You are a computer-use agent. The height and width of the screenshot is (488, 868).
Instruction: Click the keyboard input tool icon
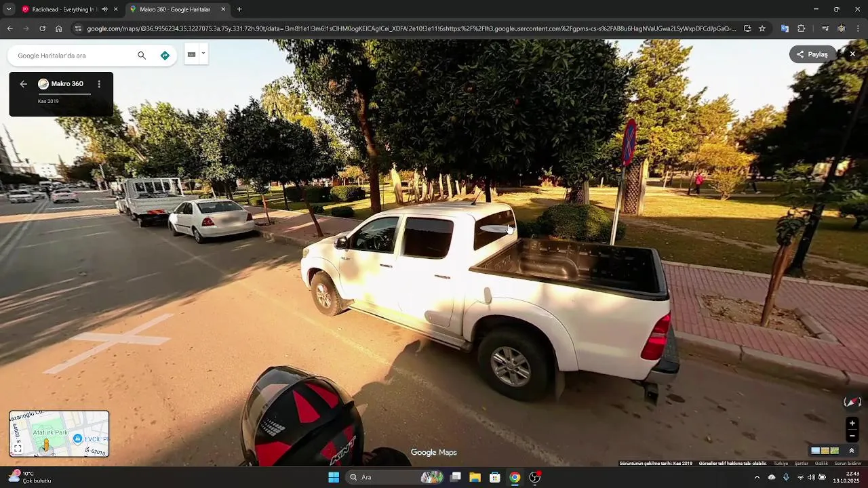coord(191,54)
